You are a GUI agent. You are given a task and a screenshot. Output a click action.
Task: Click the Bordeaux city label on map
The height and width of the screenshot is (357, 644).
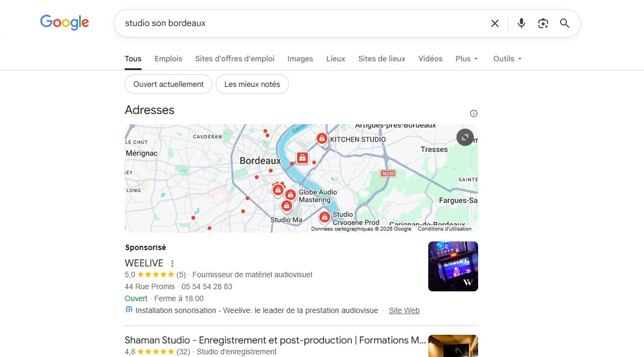point(260,161)
